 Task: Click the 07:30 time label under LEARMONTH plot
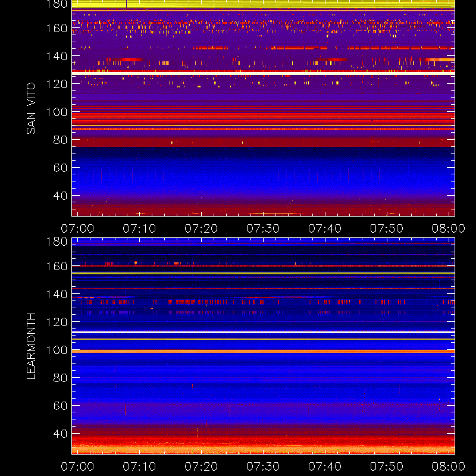click(x=263, y=466)
